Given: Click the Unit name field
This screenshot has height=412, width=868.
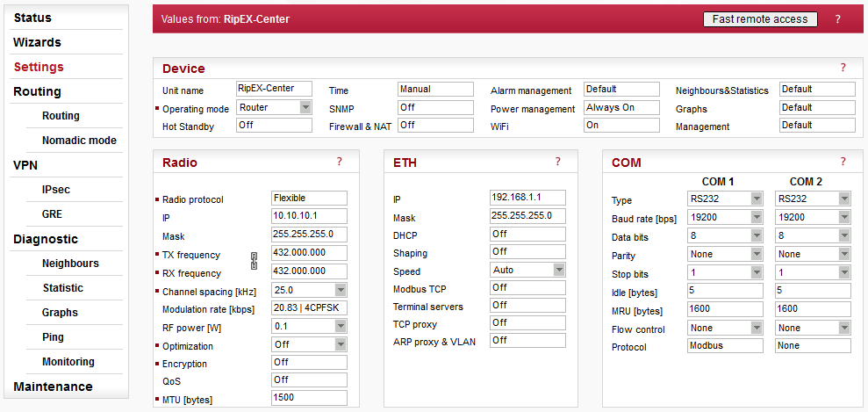Looking at the screenshot, I should (274, 89).
